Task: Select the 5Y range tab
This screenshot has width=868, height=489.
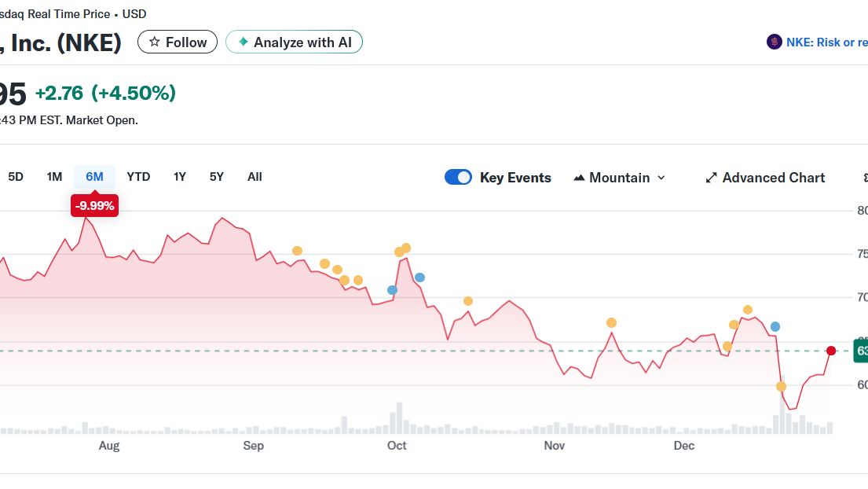Action: [x=217, y=177]
